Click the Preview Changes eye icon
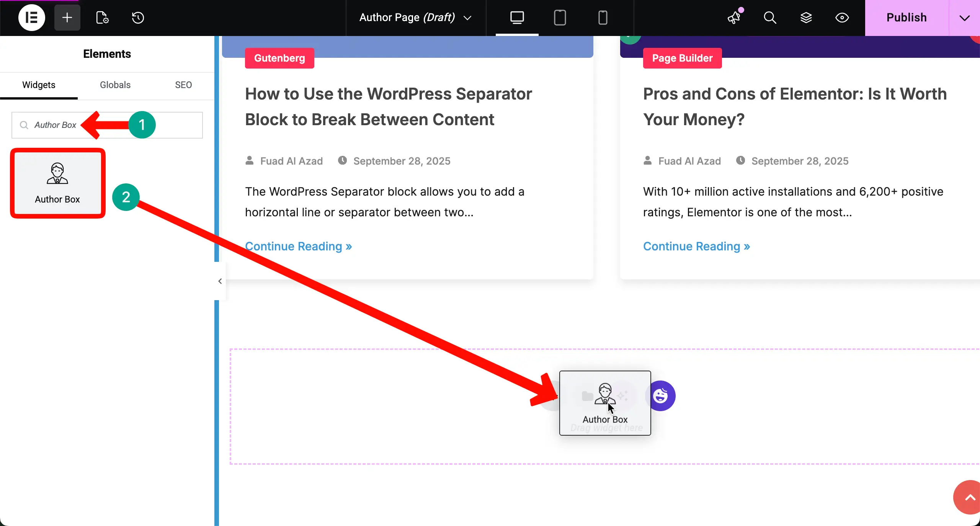Image resolution: width=980 pixels, height=526 pixels. point(842,18)
